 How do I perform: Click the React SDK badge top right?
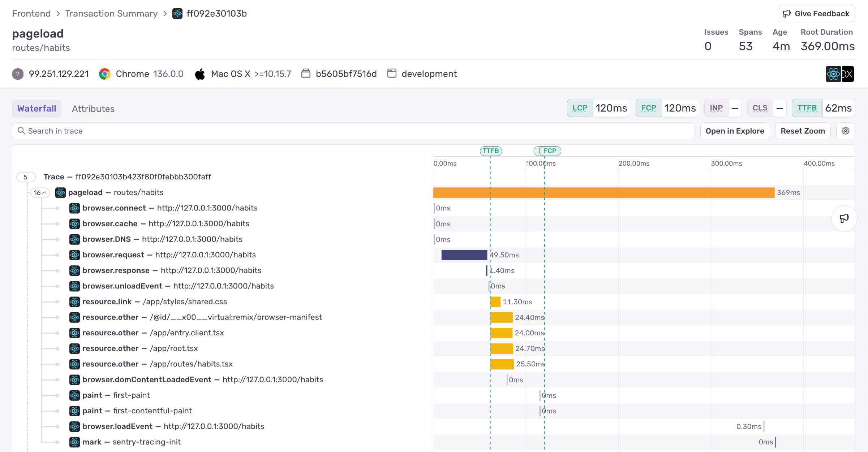pos(833,74)
